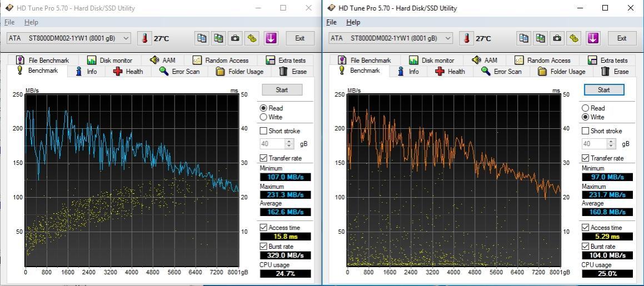Open File menu in left window
The image size is (644, 286).
[x=9, y=22]
